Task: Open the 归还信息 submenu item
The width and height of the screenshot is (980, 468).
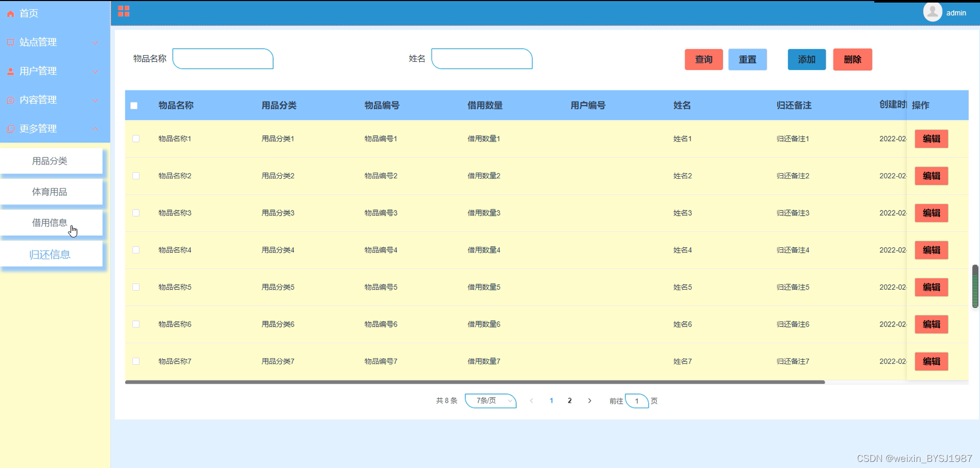Action: click(x=51, y=254)
